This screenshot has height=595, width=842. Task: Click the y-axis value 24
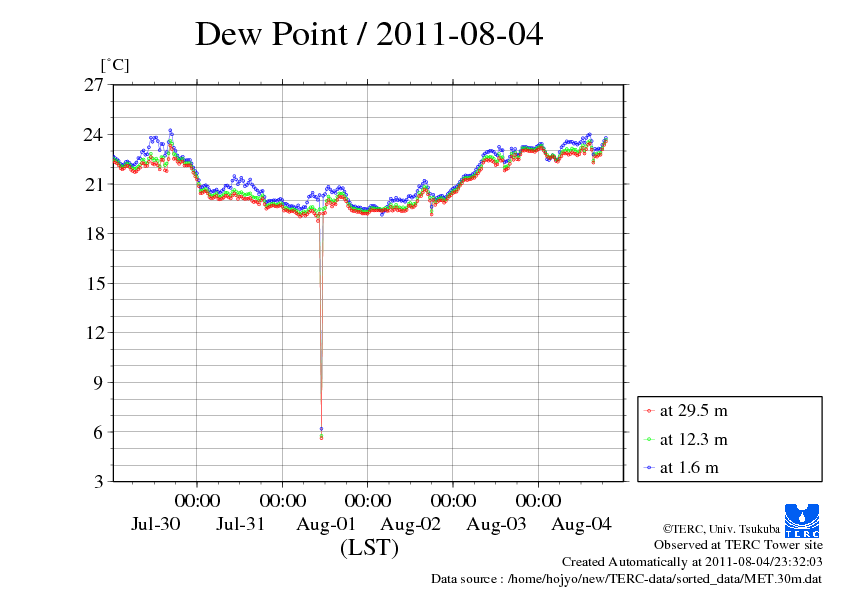(x=93, y=134)
